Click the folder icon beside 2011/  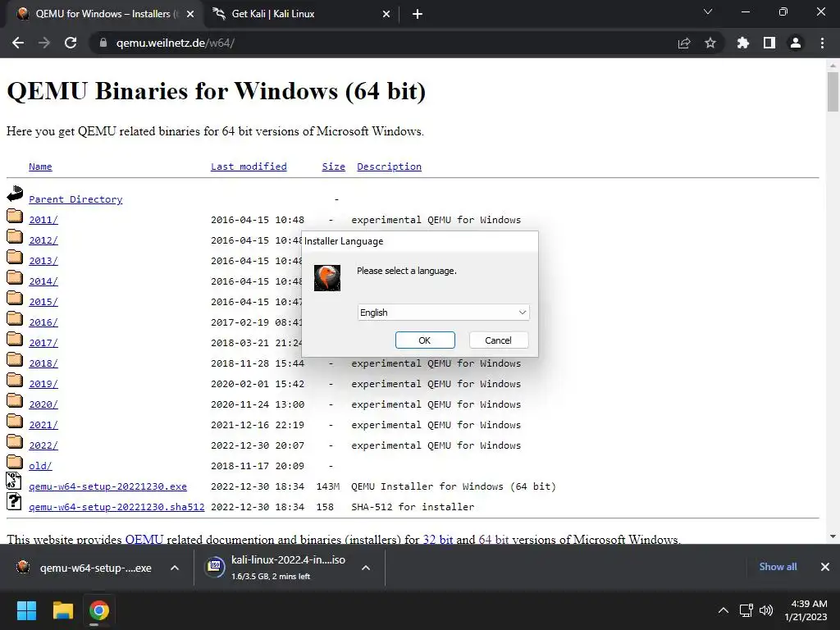coord(15,217)
